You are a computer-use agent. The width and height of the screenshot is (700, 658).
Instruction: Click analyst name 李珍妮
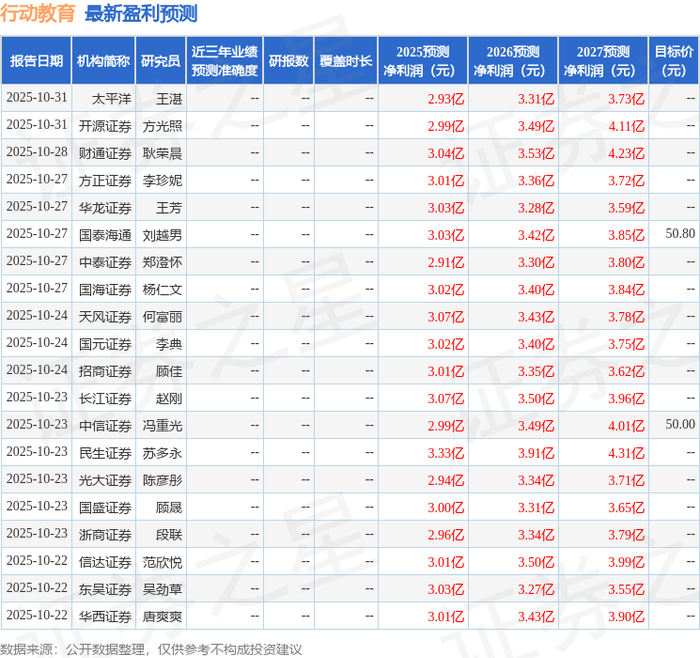(162, 180)
